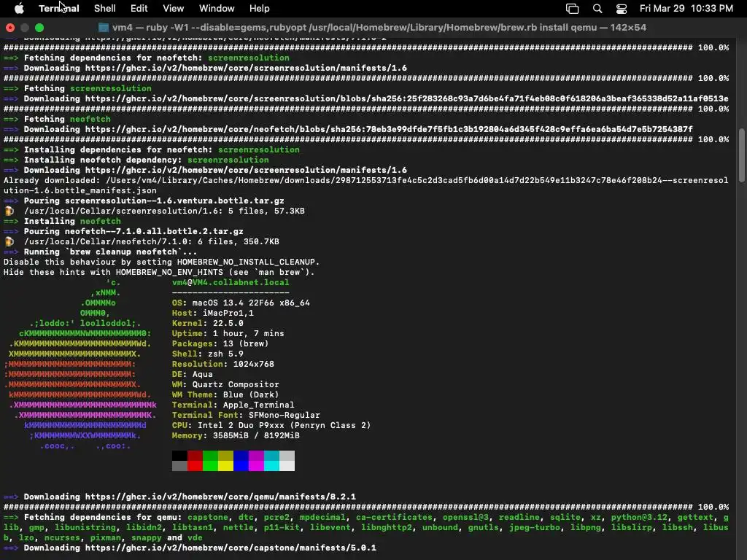Image resolution: width=747 pixels, height=560 pixels.
Task: Click the 'Memory: 3585MiB / 8192MiB' line
Action: point(236,436)
